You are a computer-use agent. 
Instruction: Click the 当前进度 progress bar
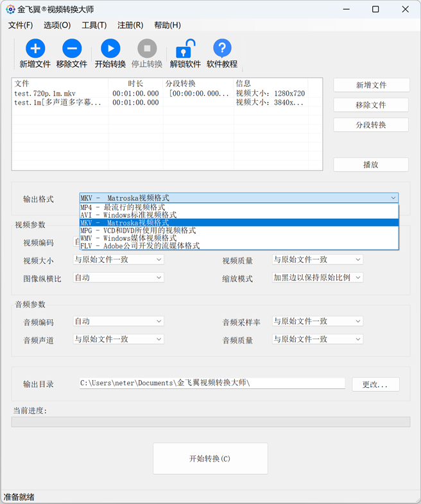pyautogui.click(x=211, y=422)
